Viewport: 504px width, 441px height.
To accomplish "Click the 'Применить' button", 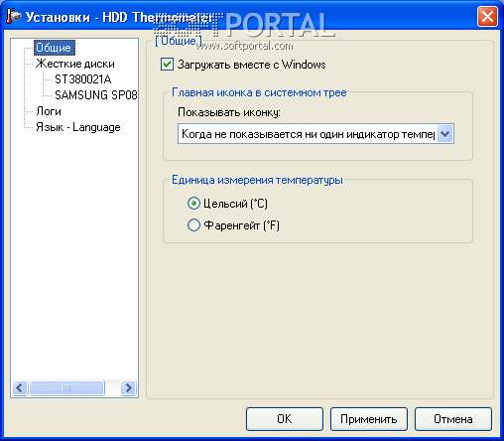I will pos(369,419).
